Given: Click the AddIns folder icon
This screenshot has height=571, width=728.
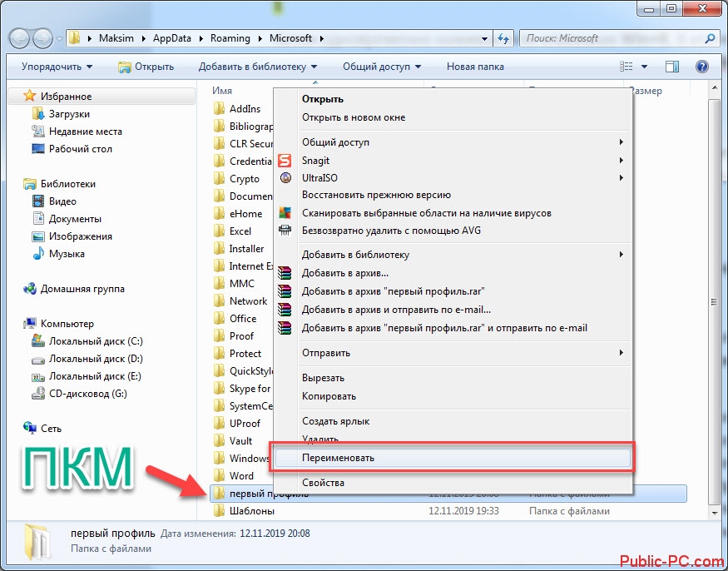Looking at the screenshot, I should coord(219,109).
